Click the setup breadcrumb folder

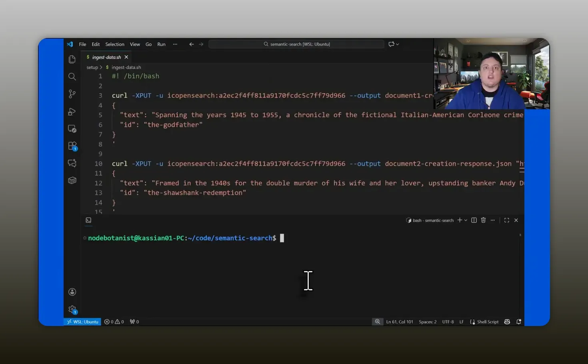[92, 68]
